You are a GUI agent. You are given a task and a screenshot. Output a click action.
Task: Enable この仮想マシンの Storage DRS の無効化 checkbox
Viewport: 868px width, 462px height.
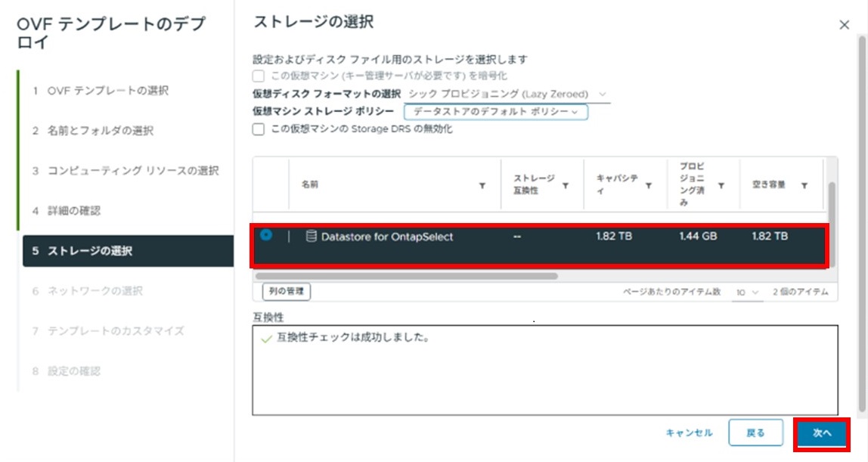point(259,129)
